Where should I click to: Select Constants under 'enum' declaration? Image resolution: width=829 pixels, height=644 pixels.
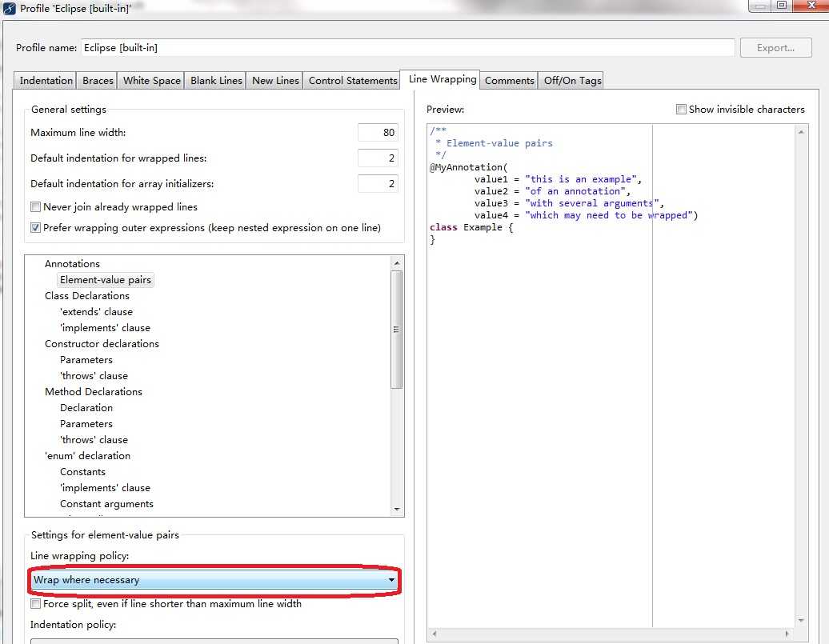click(82, 472)
